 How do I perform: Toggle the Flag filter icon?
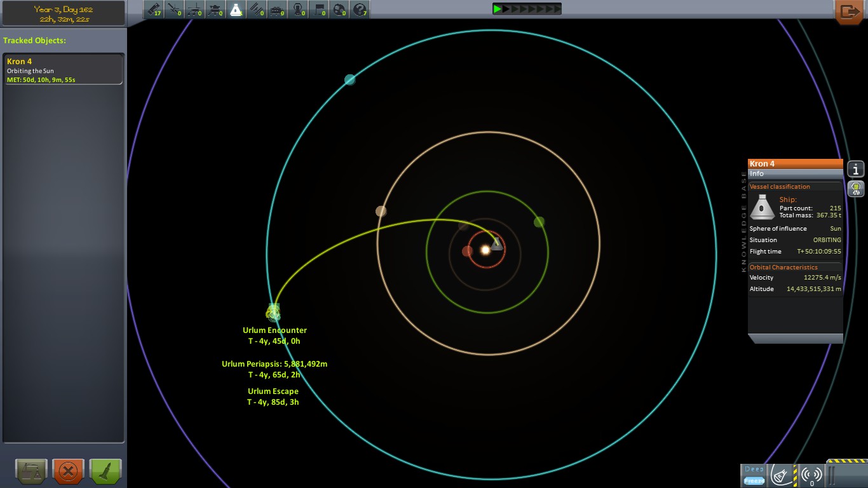(x=318, y=10)
